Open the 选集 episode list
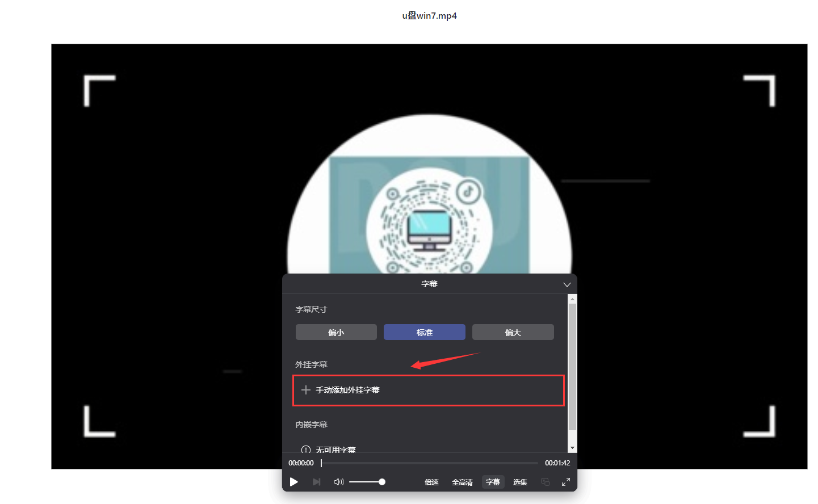This screenshot has width=818, height=504. 520,482
